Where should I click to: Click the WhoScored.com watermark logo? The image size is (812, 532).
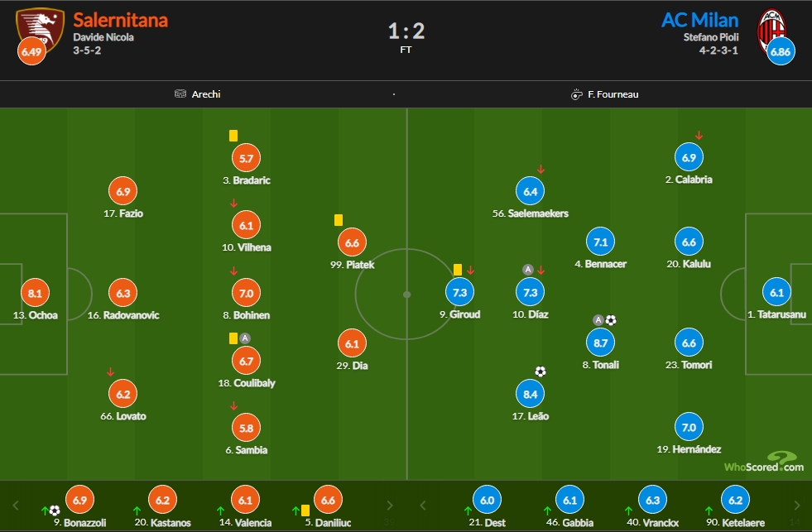tap(764, 463)
